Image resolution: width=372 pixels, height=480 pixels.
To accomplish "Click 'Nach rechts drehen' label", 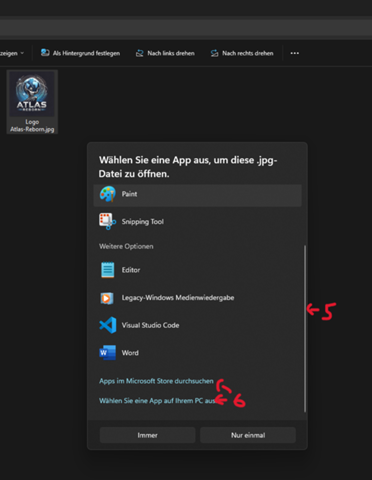I will 248,53.
